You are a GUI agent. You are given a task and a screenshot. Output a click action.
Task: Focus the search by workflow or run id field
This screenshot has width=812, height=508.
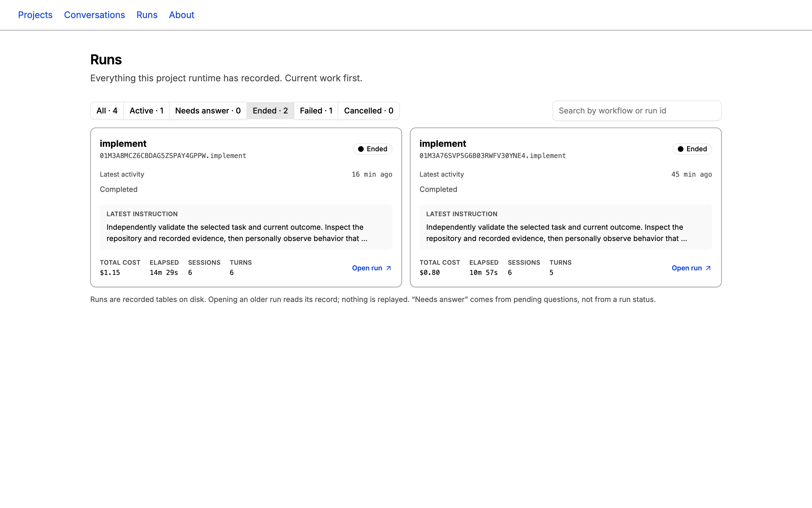click(x=637, y=111)
